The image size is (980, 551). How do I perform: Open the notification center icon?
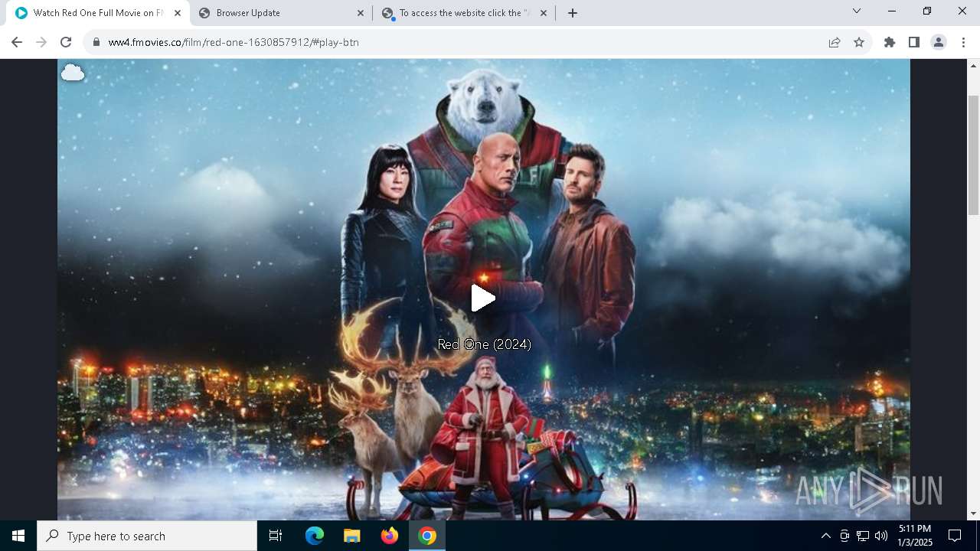(x=955, y=536)
